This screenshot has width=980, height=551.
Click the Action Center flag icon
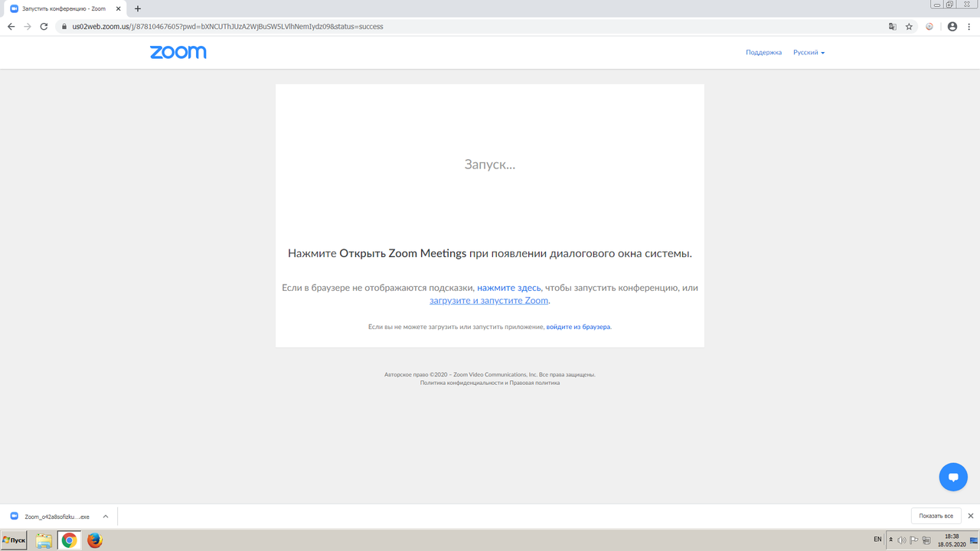click(914, 540)
